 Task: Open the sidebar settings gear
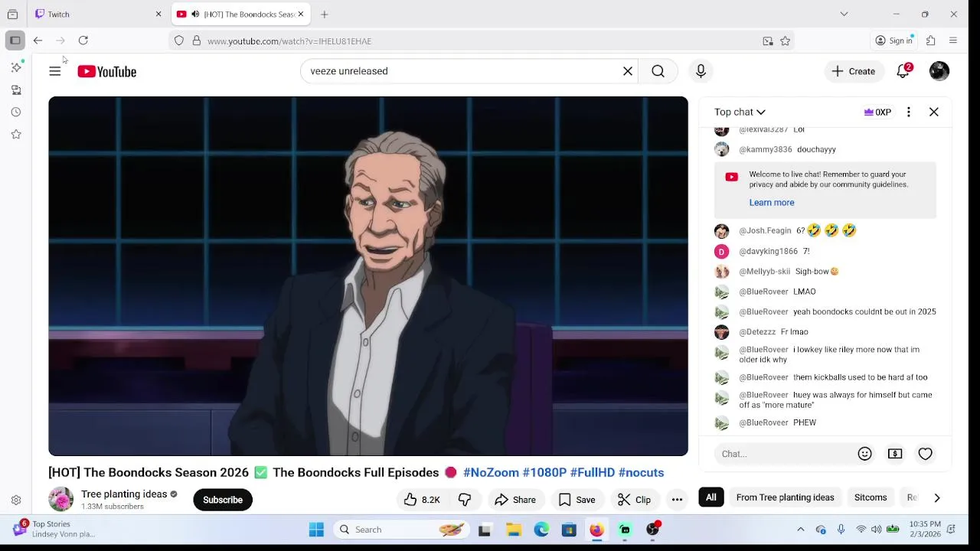[x=16, y=500]
